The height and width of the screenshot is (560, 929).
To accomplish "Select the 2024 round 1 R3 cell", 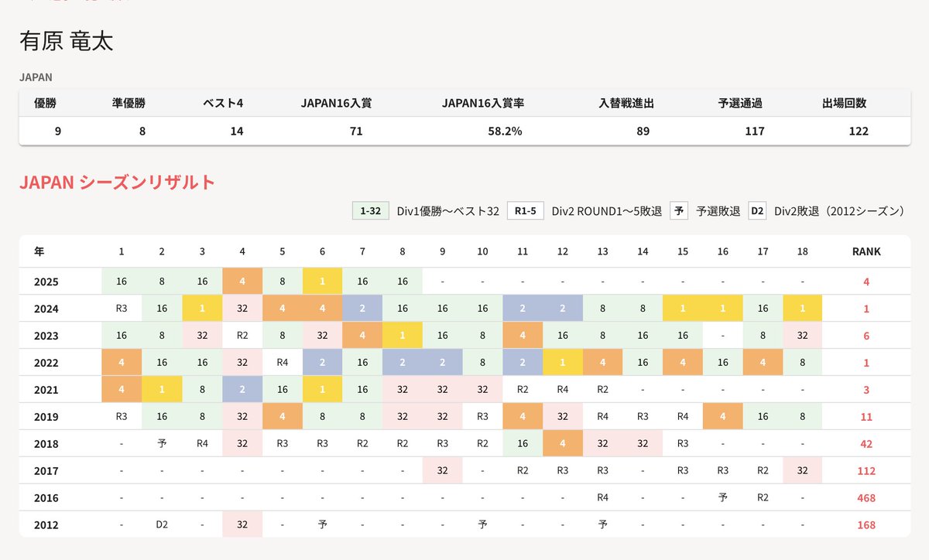I will click(122, 309).
